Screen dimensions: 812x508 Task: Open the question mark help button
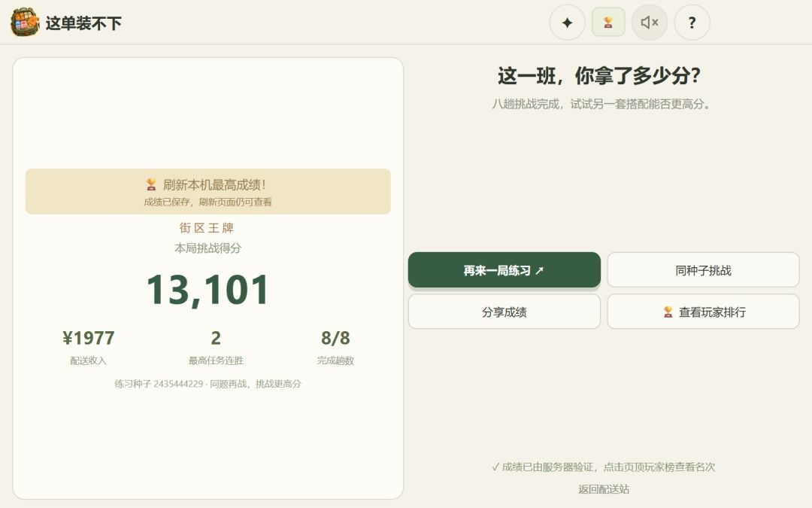[692, 23]
